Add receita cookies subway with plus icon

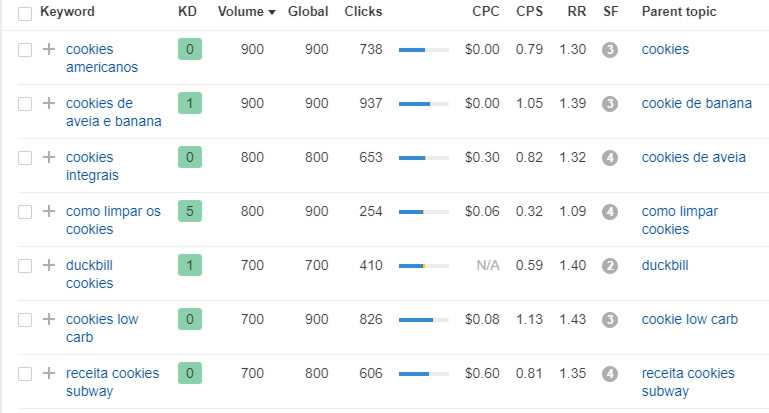click(49, 373)
